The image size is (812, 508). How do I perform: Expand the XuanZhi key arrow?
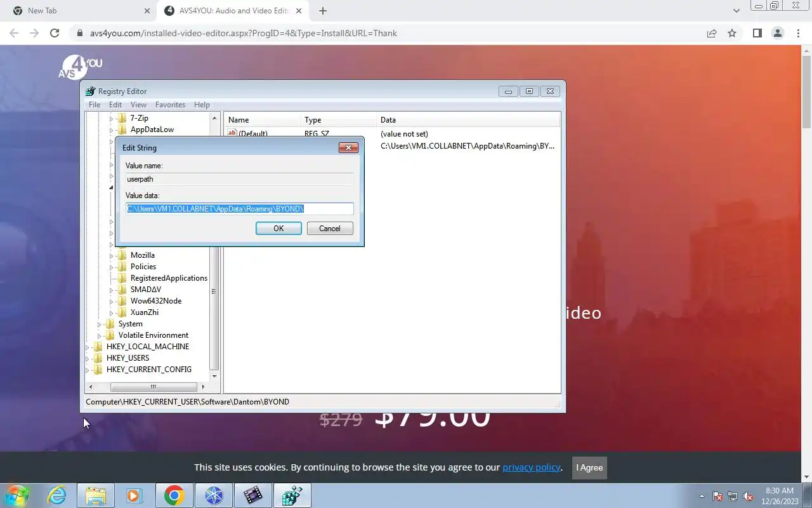coord(111,312)
